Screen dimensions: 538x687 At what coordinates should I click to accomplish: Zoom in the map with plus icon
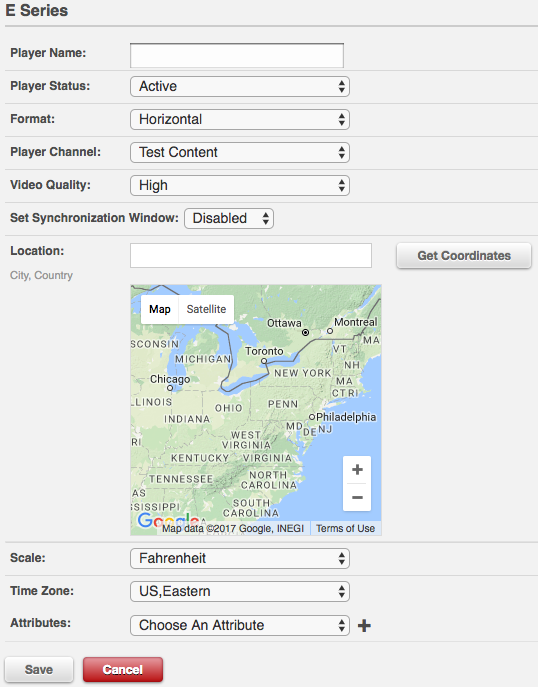pos(357,470)
